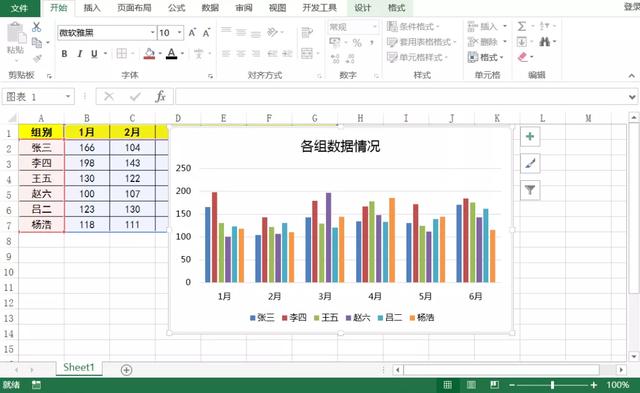640x393 pixels.
Task: Click the zoom in plus button
Action: [593, 384]
